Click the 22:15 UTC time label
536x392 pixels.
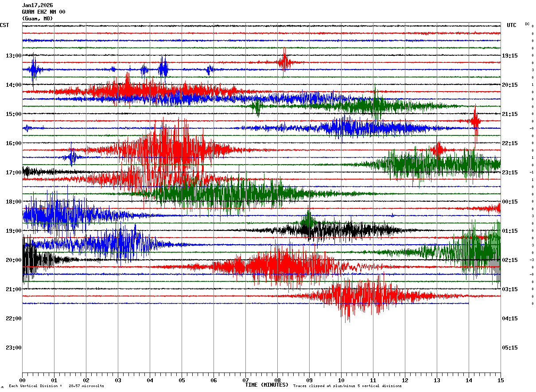pyautogui.click(x=510, y=143)
